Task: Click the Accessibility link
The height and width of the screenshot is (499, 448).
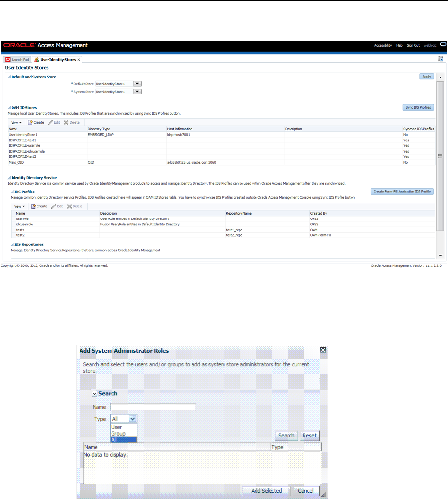Action: [x=383, y=45]
